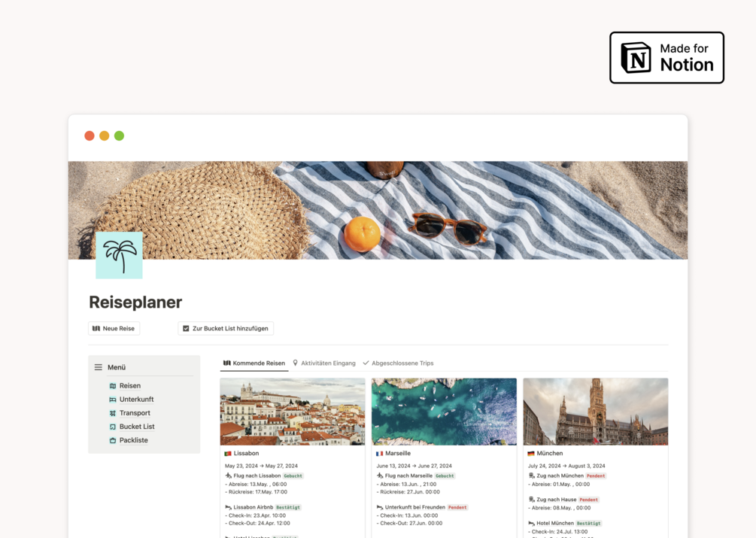
Task: Click the bed icon beside Unterkunft
Action: [113, 399]
